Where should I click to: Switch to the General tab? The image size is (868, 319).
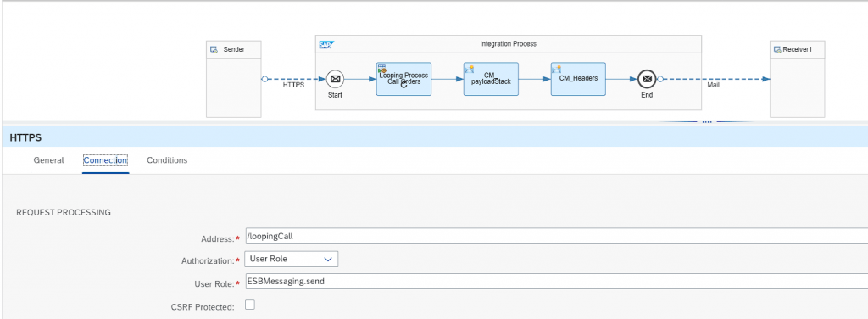coord(48,160)
